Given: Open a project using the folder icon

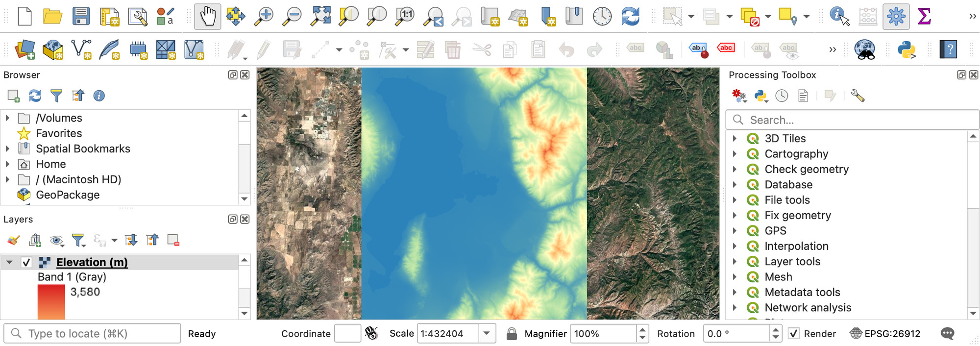Looking at the screenshot, I should pyautogui.click(x=52, y=16).
